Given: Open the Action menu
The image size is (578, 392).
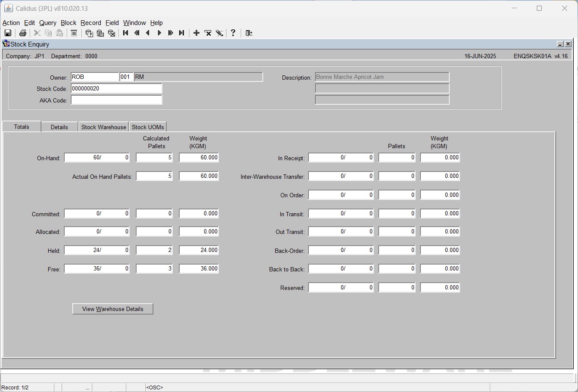Looking at the screenshot, I should (11, 23).
